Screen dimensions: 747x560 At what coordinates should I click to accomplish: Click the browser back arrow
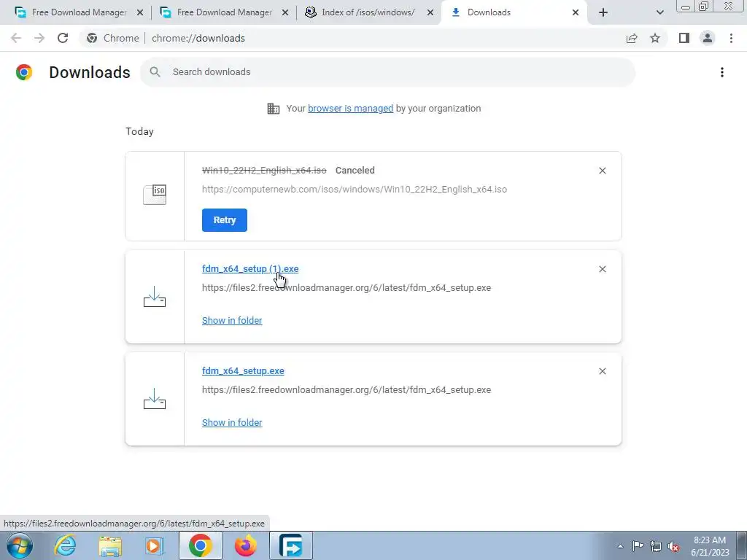[16, 38]
